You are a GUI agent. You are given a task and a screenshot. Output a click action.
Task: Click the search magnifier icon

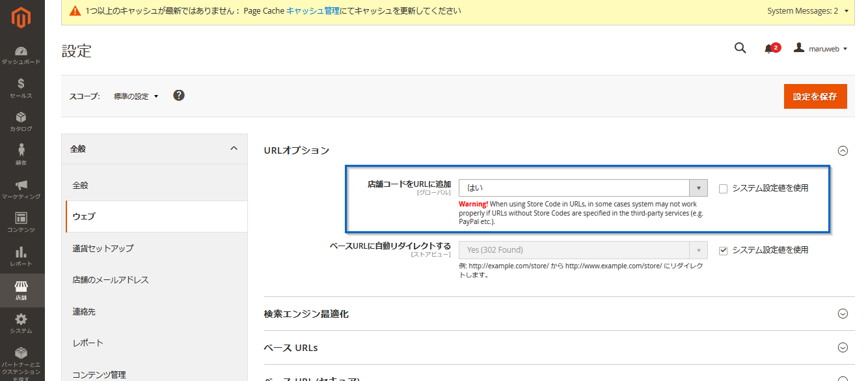(740, 48)
